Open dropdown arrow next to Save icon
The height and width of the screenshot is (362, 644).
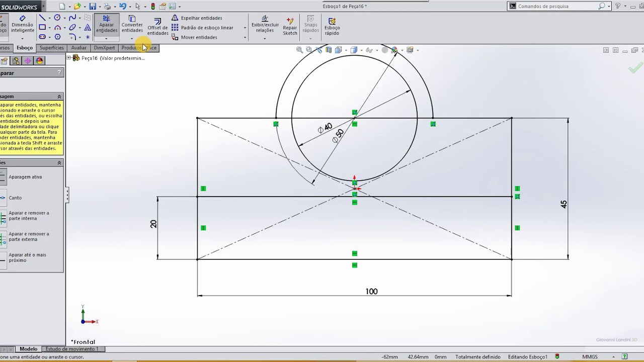(99, 7)
